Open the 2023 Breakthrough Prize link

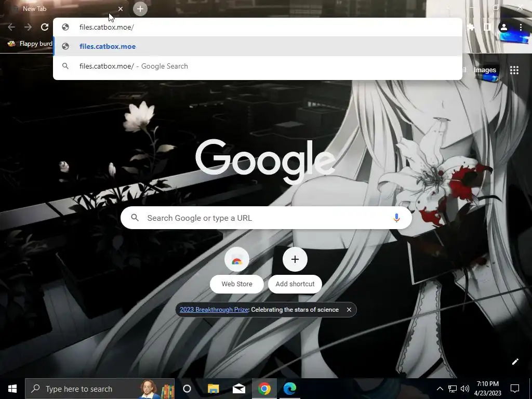pyautogui.click(x=214, y=310)
